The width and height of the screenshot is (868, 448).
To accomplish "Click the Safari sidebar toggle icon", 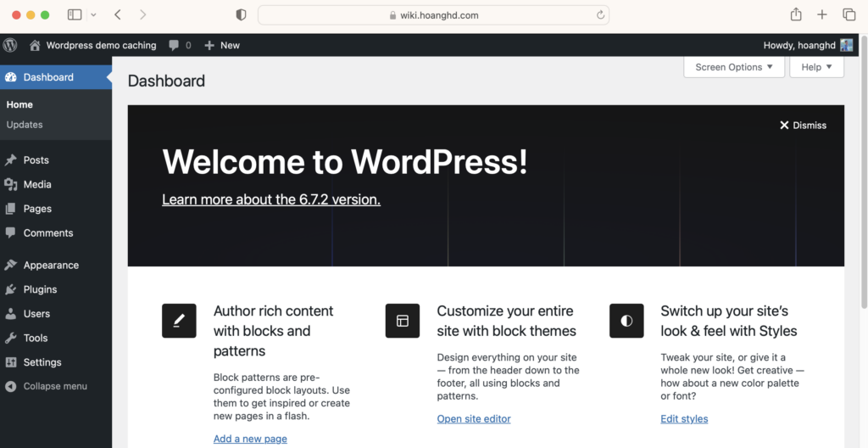I will pos(75,15).
